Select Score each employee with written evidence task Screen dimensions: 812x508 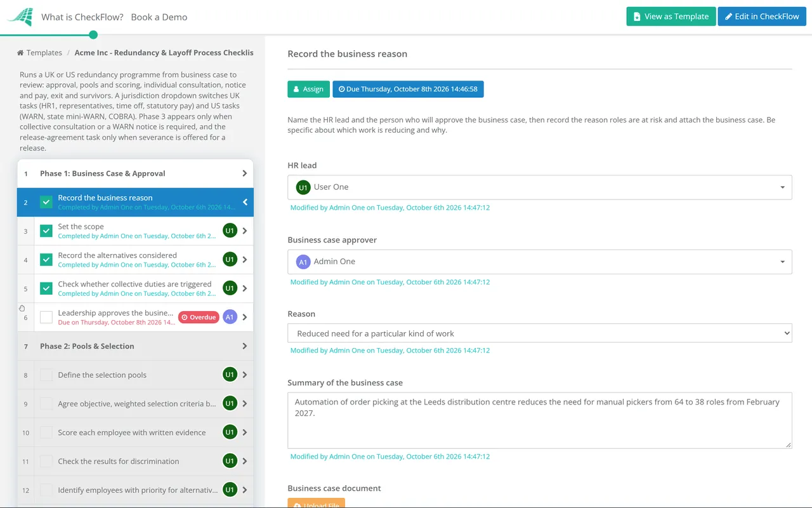pos(132,432)
